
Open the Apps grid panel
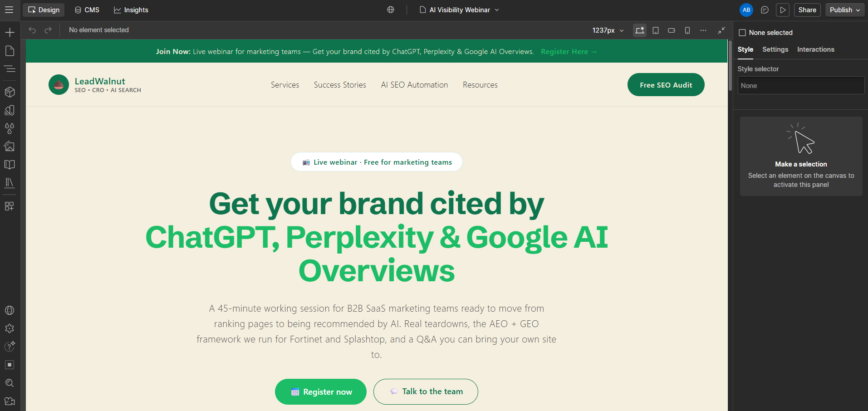click(10, 206)
